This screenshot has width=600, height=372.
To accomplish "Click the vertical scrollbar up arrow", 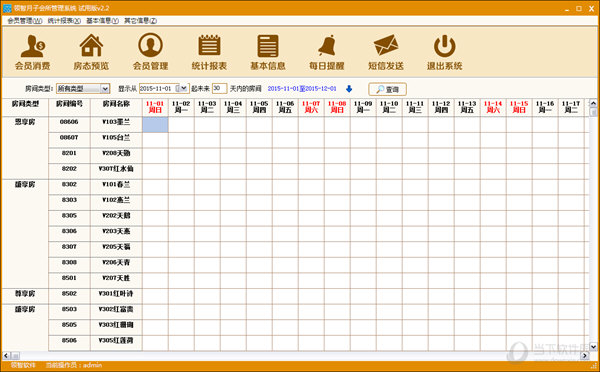I will (x=593, y=103).
